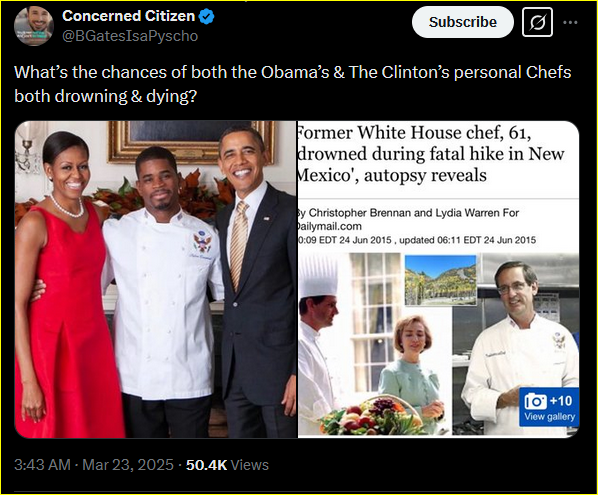Open the @BGatesIsaPyscho handle link
Screen dimensions: 598x495
[x=130, y=36]
